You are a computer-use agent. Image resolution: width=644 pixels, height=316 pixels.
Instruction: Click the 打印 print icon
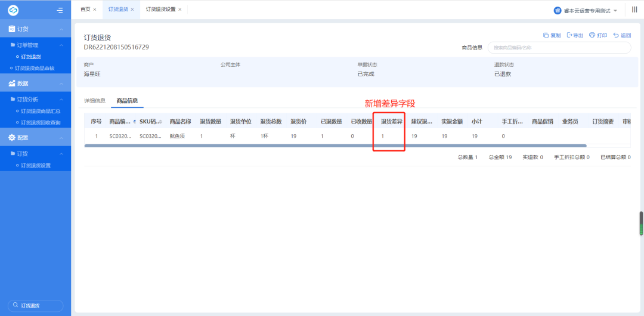tap(592, 35)
